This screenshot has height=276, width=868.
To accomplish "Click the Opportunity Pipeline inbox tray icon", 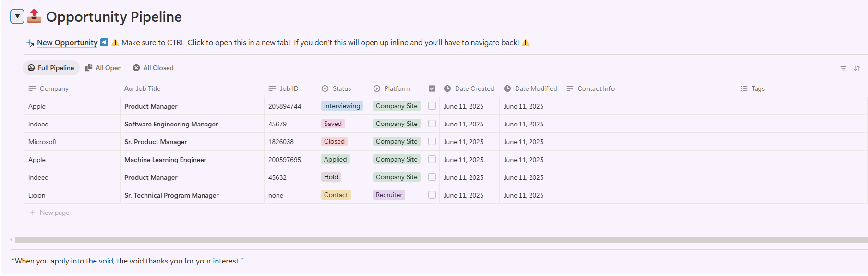I will pyautogui.click(x=34, y=16).
